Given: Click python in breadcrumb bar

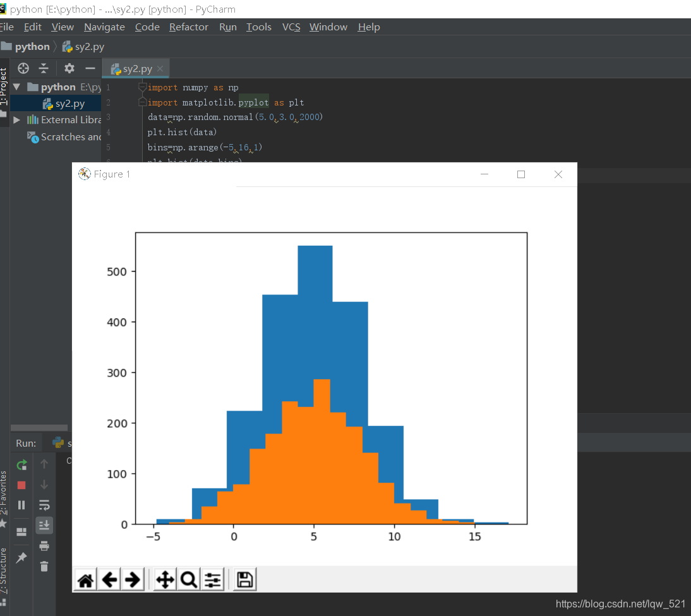Looking at the screenshot, I should coord(25,47).
